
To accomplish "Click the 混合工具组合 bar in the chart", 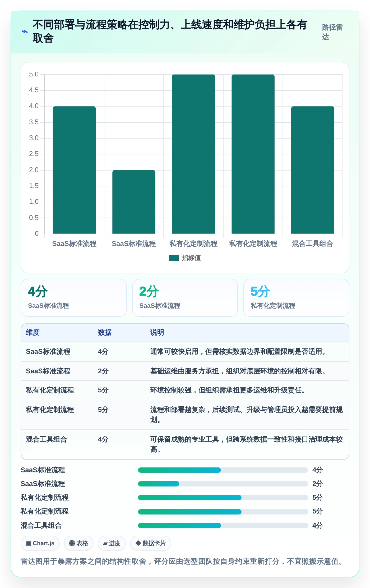I will click(313, 170).
